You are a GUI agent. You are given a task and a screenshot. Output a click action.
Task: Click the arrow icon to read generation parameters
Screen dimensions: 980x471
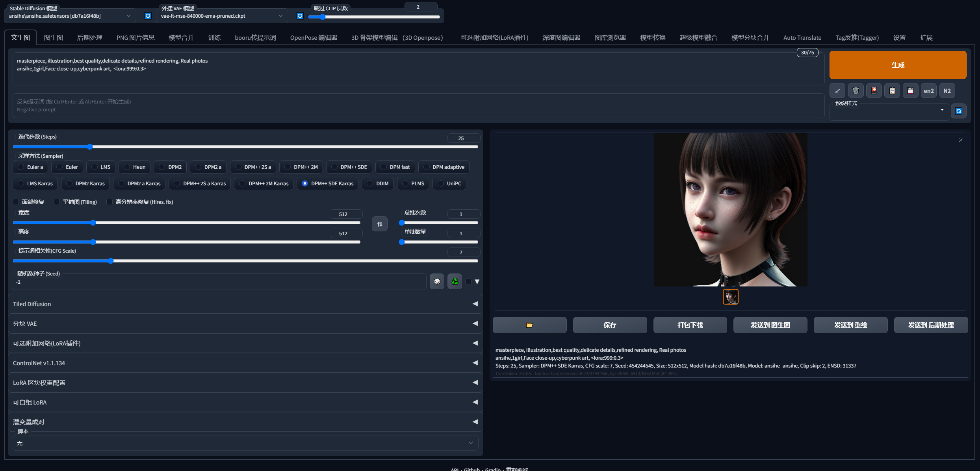837,91
